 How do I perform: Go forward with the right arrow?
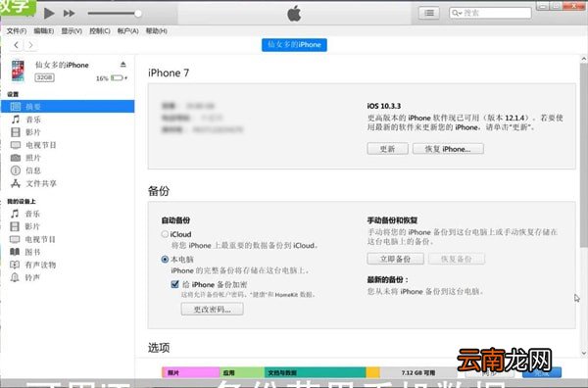point(30,45)
